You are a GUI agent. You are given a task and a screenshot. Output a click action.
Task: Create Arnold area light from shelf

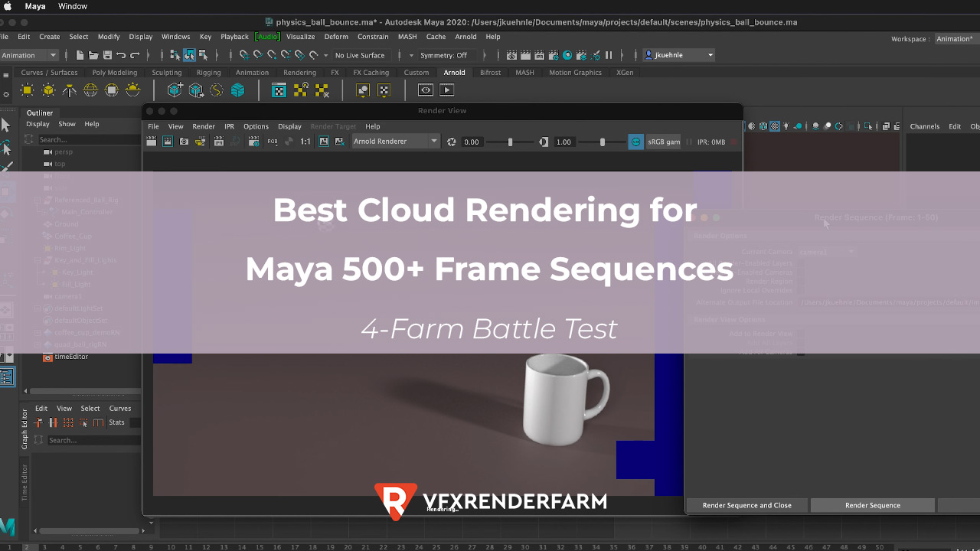point(28,90)
